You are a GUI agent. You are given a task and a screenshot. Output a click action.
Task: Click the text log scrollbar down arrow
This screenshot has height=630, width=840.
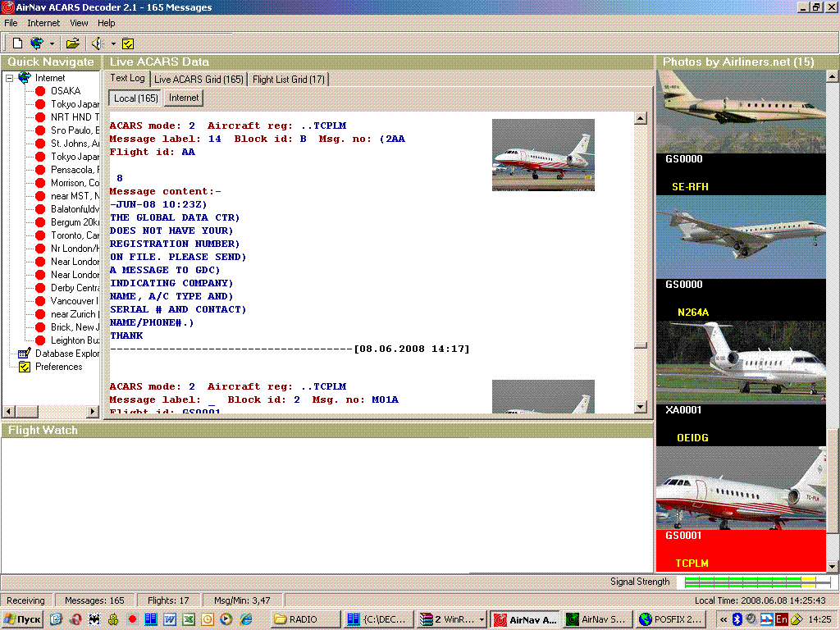click(640, 407)
